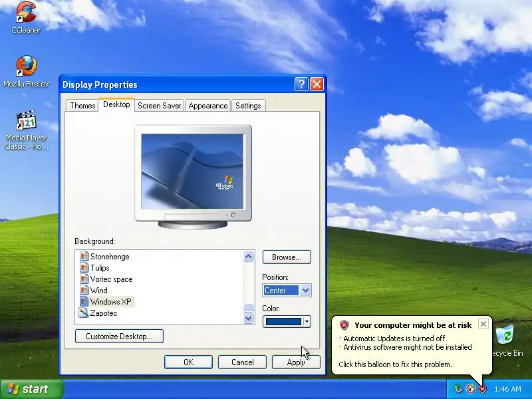The image size is (532, 399).
Task: Switch to the Themes tab
Action: (x=82, y=106)
